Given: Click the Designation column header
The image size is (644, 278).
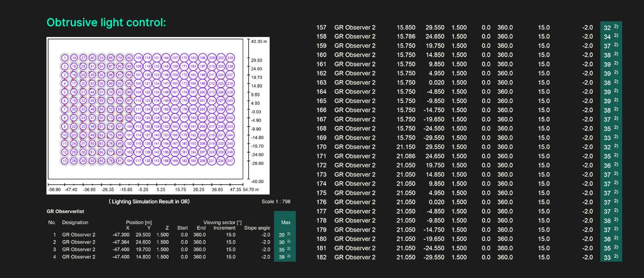Looking at the screenshot, I should click(x=75, y=222).
